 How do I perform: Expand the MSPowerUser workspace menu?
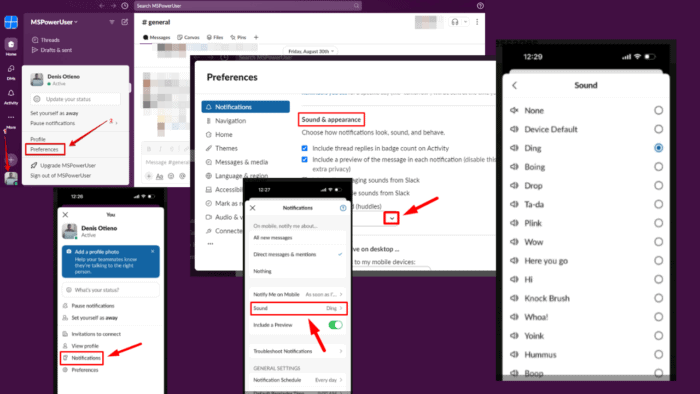[54, 22]
